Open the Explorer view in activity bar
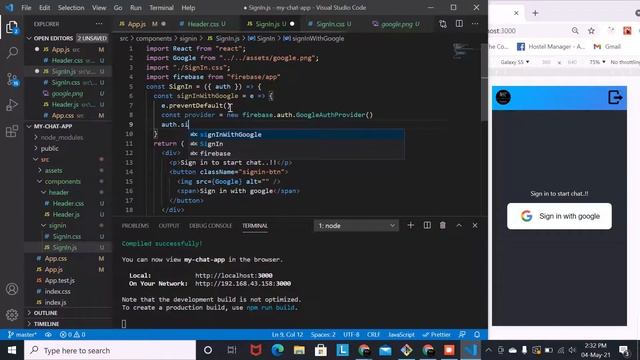The height and width of the screenshot is (360, 640). pyautogui.click(x=12, y=28)
